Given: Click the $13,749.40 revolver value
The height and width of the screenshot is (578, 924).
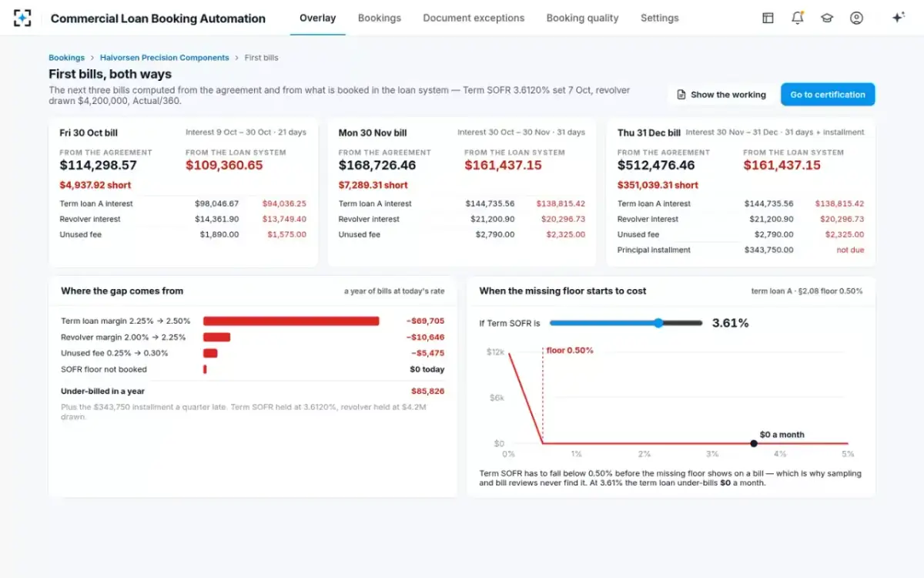Looking at the screenshot, I should click(284, 219).
